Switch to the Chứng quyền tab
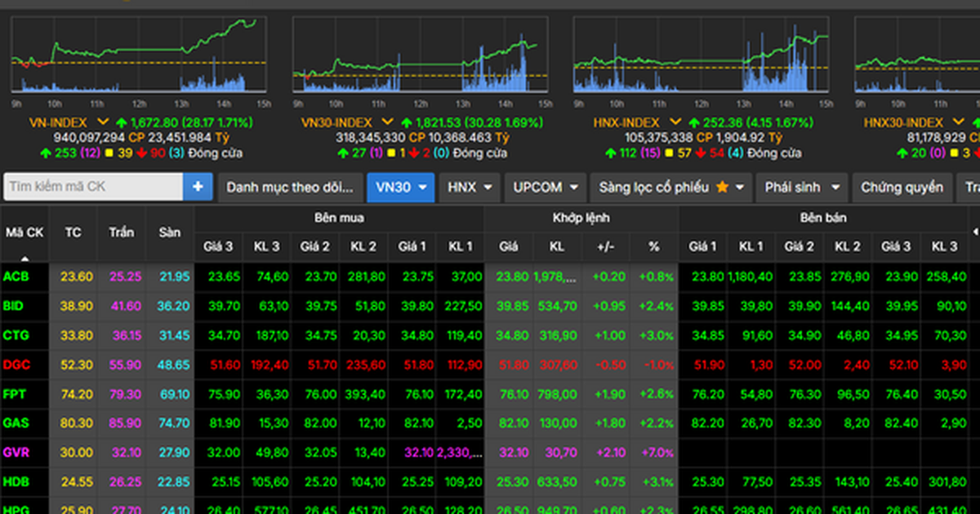 pyautogui.click(x=902, y=187)
